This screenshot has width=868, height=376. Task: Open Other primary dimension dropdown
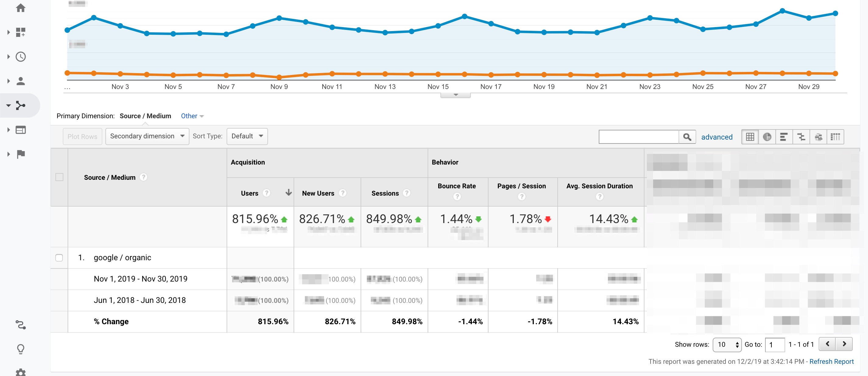click(x=192, y=116)
